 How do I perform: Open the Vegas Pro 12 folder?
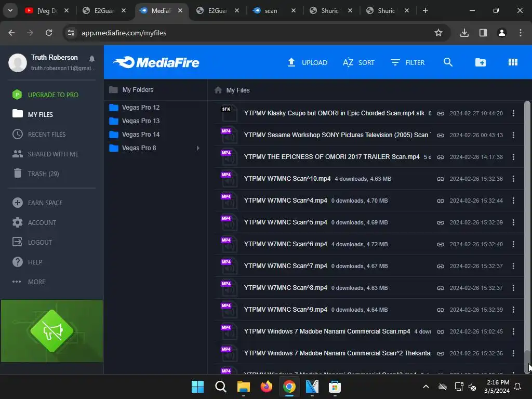pyautogui.click(x=135, y=107)
